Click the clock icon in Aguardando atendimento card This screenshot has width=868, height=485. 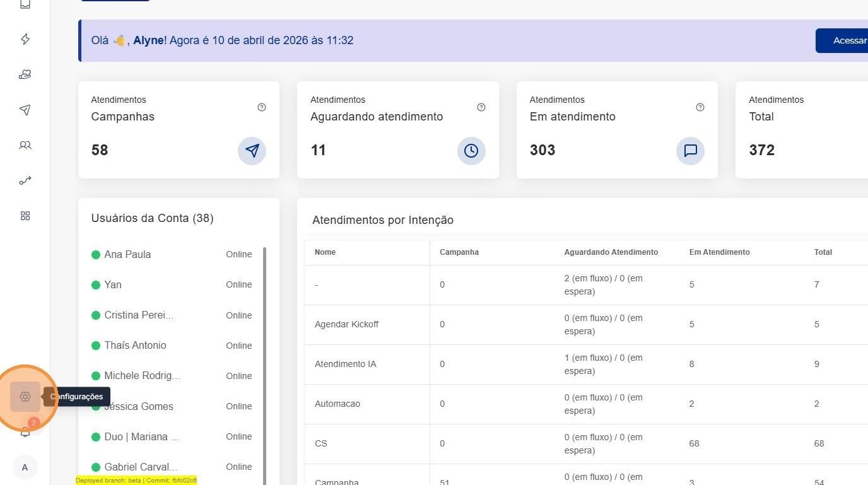point(471,151)
